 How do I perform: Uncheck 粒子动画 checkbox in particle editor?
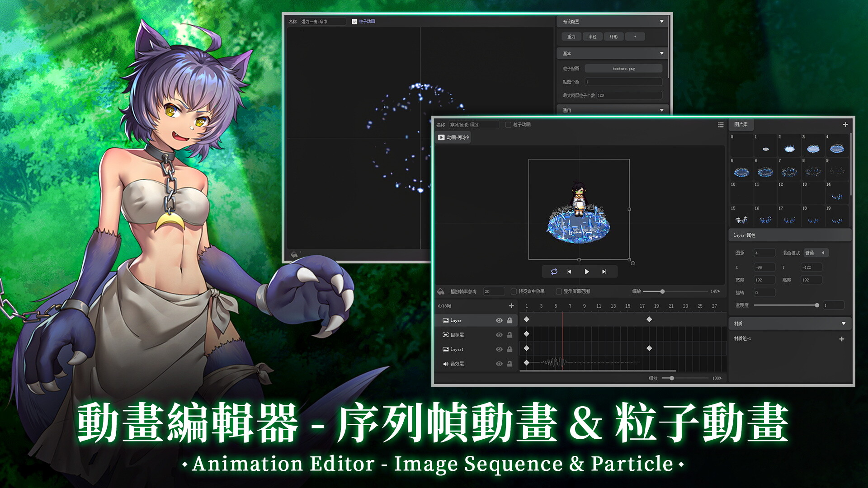point(354,21)
